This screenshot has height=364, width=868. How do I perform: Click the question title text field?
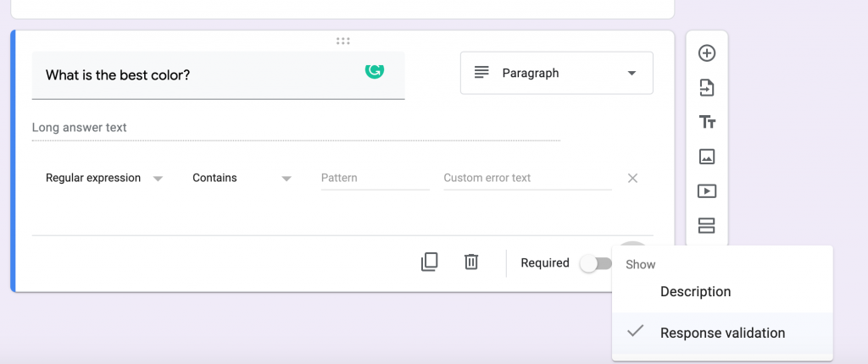point(218,75)
